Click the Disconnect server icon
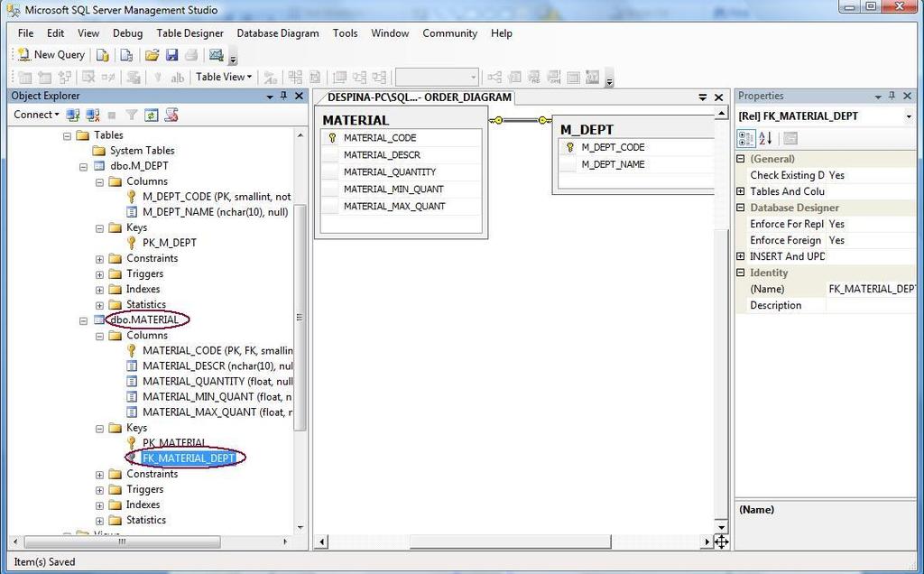924x574 pixels. click(93, 115)
